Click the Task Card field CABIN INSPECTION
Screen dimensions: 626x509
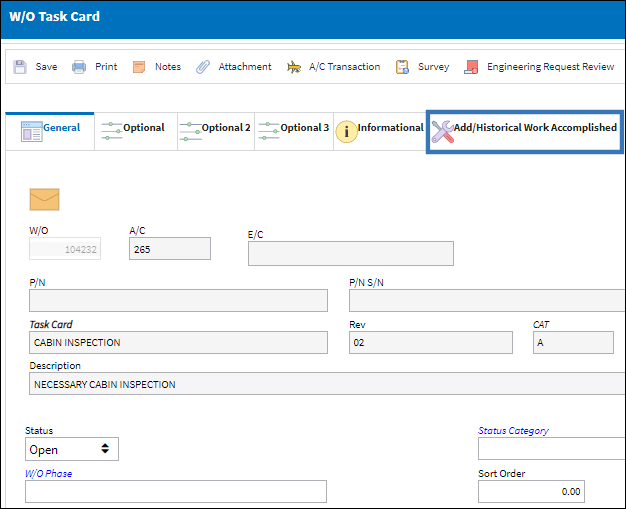tap(178, 343)
